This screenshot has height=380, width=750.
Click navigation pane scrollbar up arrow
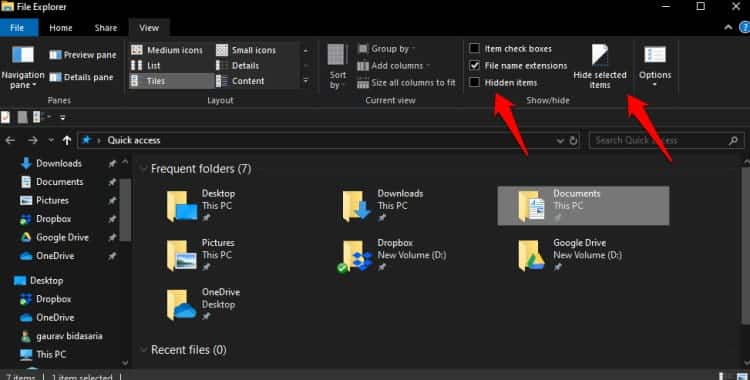click(x=125, y=162)
